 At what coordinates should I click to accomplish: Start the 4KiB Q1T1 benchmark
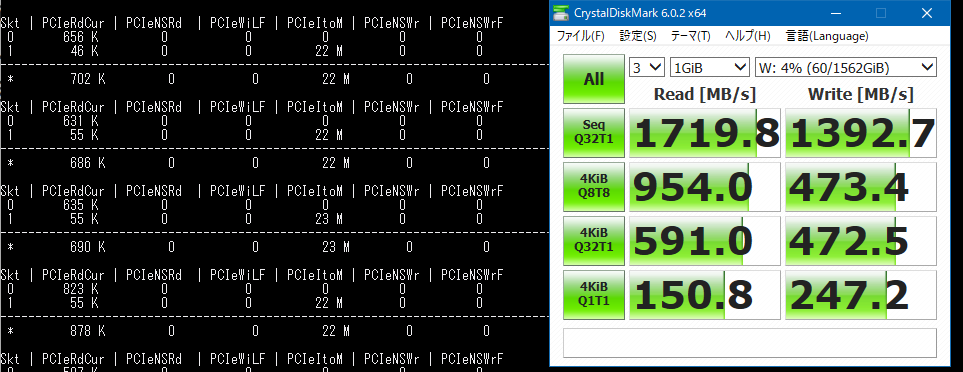tap(594, 295)
